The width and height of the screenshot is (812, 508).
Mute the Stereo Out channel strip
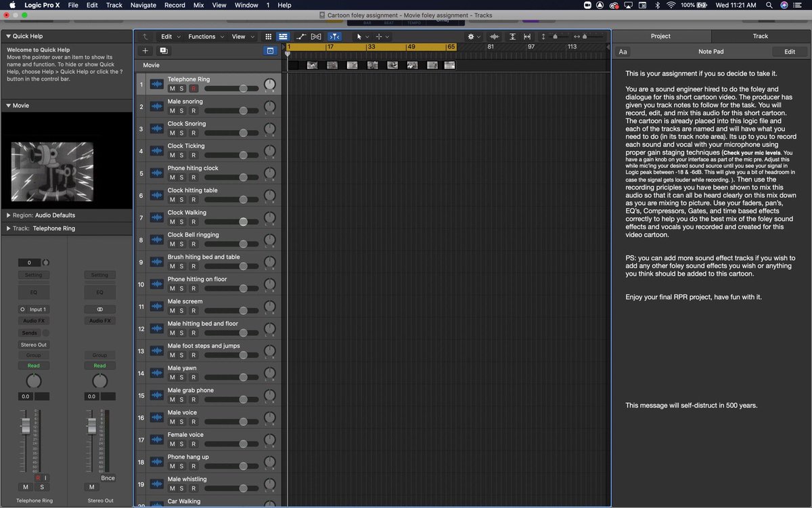[x=91, y=487]
